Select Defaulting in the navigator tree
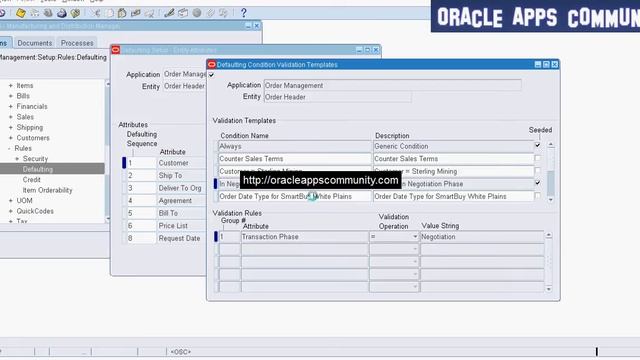Screen dimensions: 640x360 tap(38, 169)
